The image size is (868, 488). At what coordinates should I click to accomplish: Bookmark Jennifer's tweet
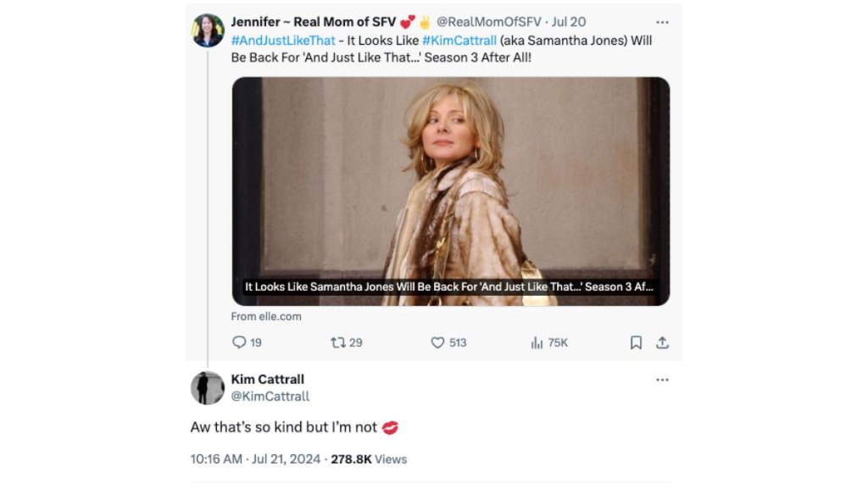click(x=638, y=341)
